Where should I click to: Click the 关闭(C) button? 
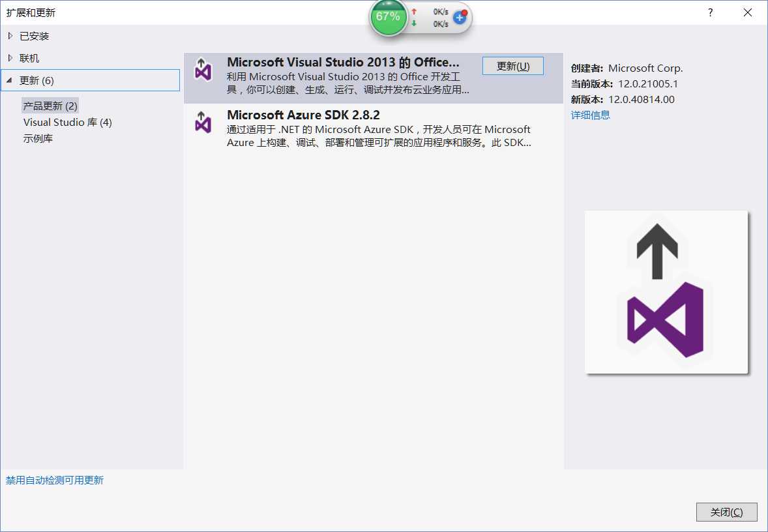click(x=726, y=512)
